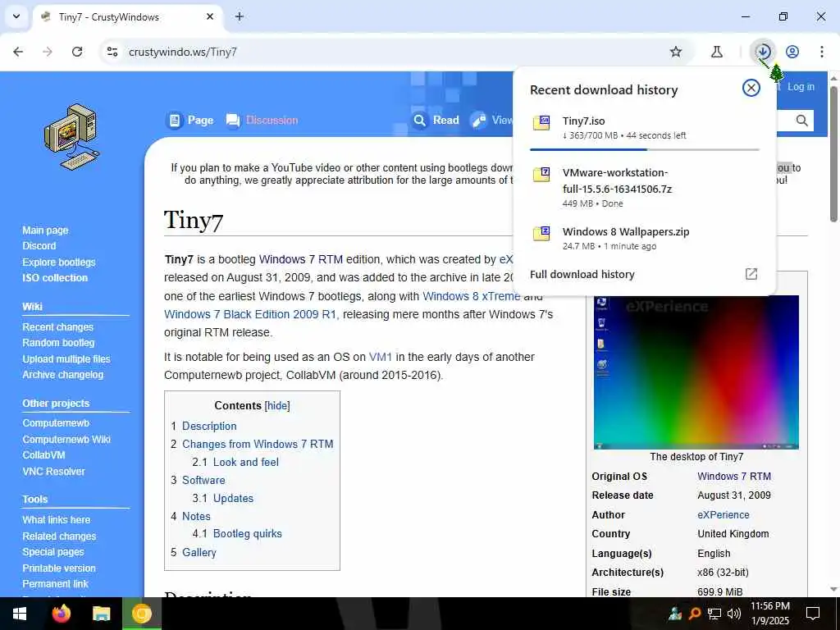Jump to Look and feel subsection
Viewport: 840px width, 630px height.
click(x=246, y=463)
